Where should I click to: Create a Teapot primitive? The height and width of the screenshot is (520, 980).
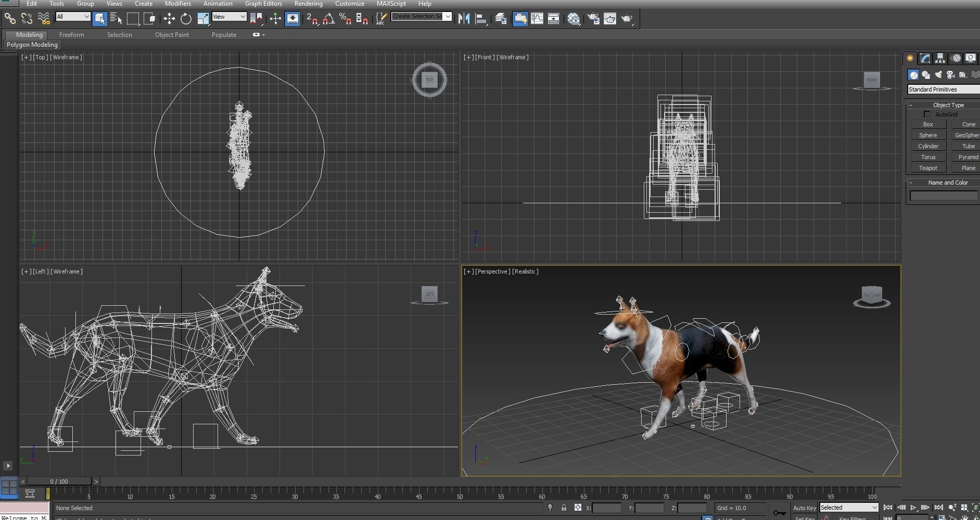[928, 168]
